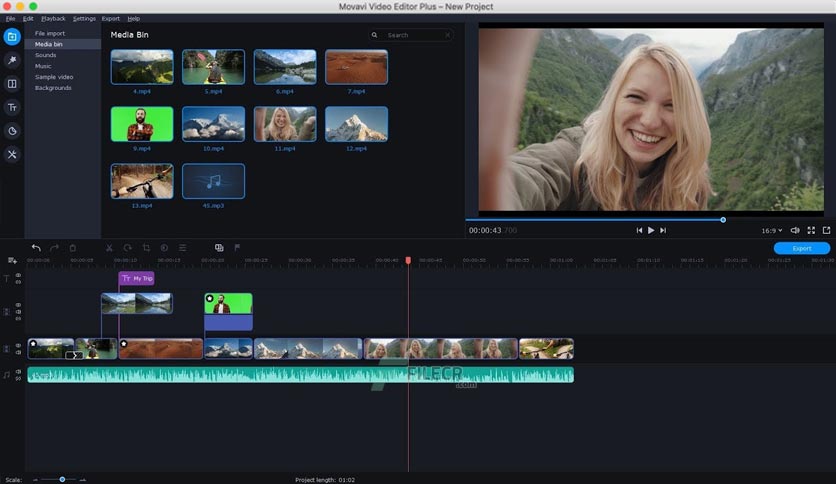Seek with preview progress bar handle
Image resolution: width=836 pixels, height=484 pixels.
(x=723, y=220)
